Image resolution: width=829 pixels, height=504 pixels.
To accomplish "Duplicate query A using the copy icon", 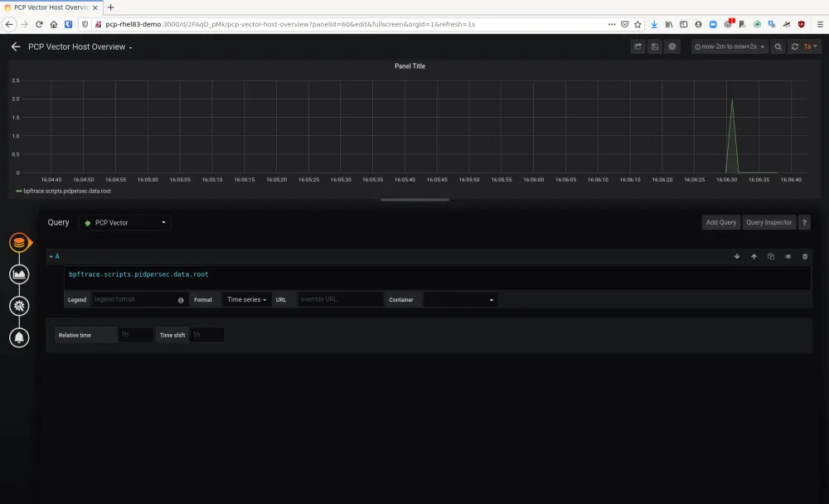I will 771,257.
